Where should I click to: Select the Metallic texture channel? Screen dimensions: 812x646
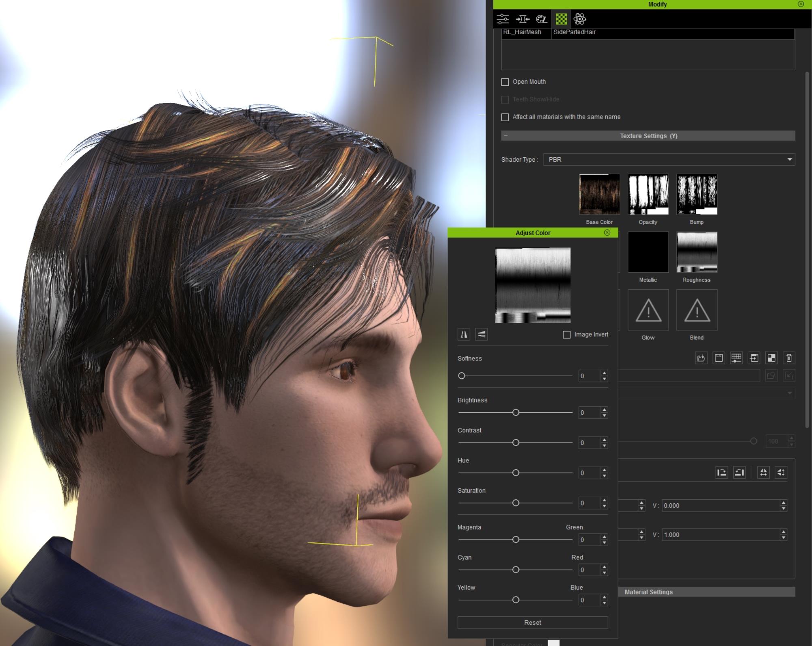648,252
